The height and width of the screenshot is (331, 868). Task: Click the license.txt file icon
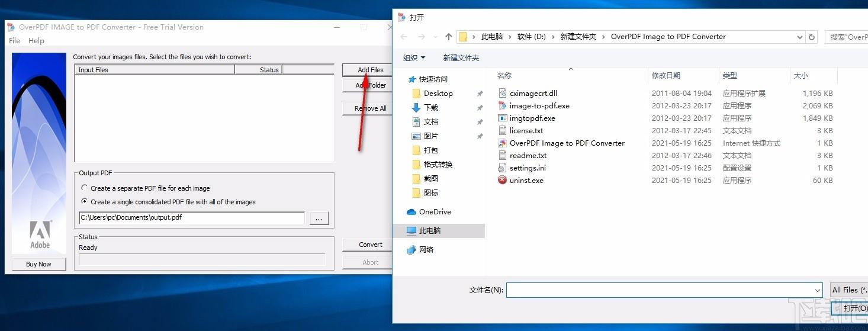[x=503, y=131]
